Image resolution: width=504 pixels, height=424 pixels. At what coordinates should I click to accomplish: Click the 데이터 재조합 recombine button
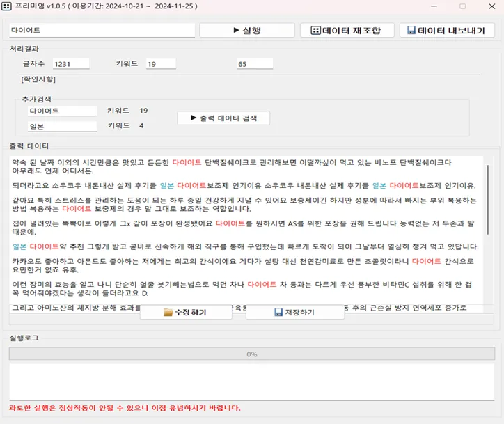click(x=347, y=30)
